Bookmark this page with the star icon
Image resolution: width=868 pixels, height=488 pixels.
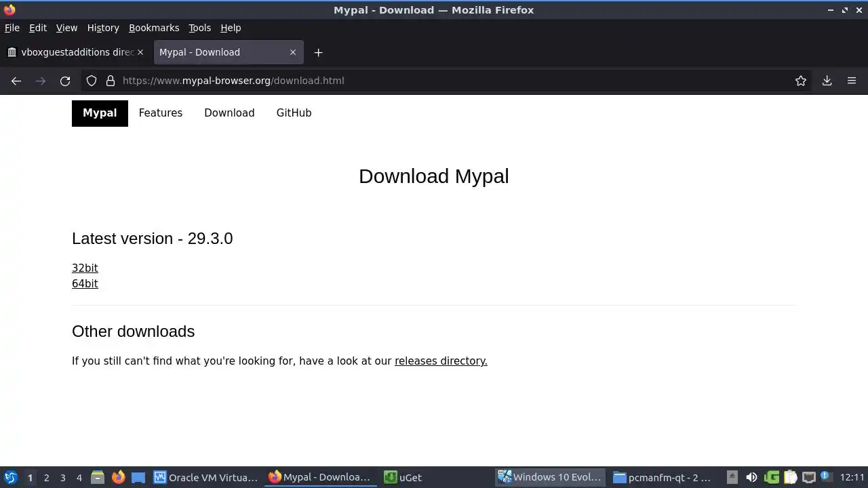(801, 81)
